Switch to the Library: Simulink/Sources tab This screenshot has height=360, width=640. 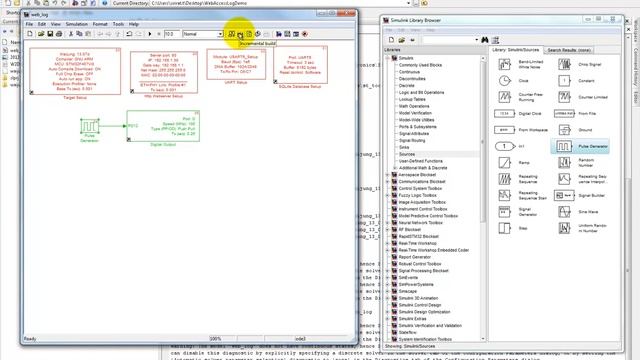click(516, 50)
